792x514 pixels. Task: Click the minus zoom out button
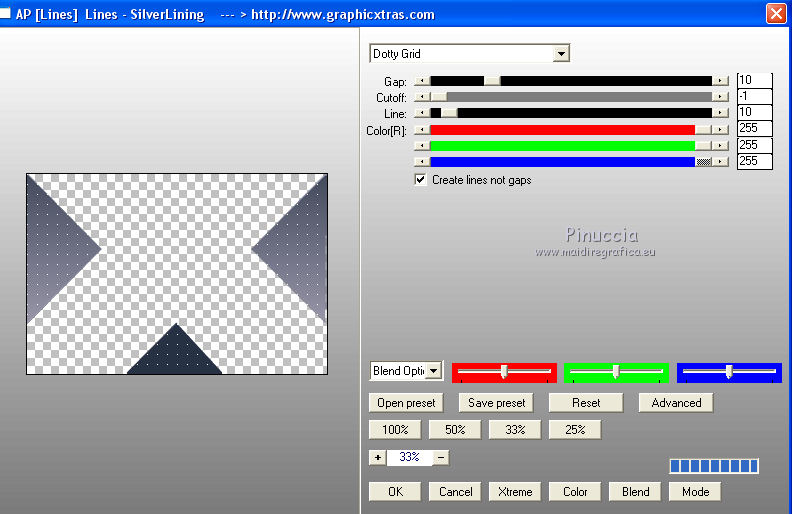441,457
